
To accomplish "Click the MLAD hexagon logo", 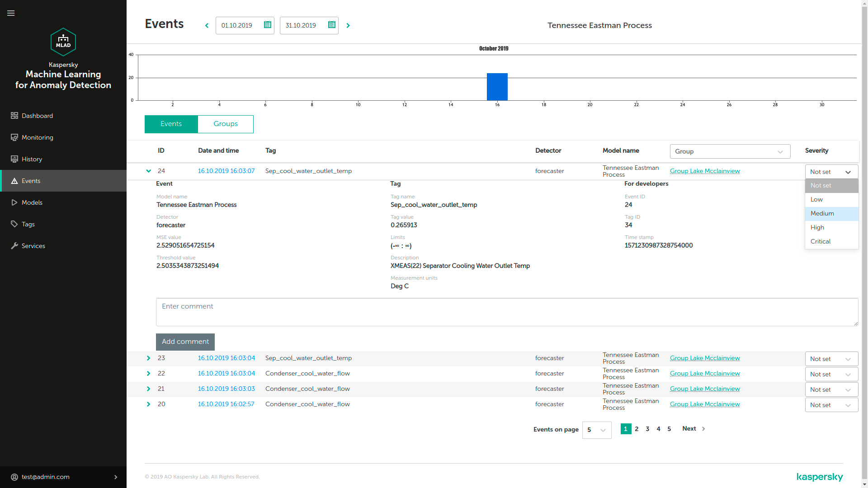I will (63, 42).
